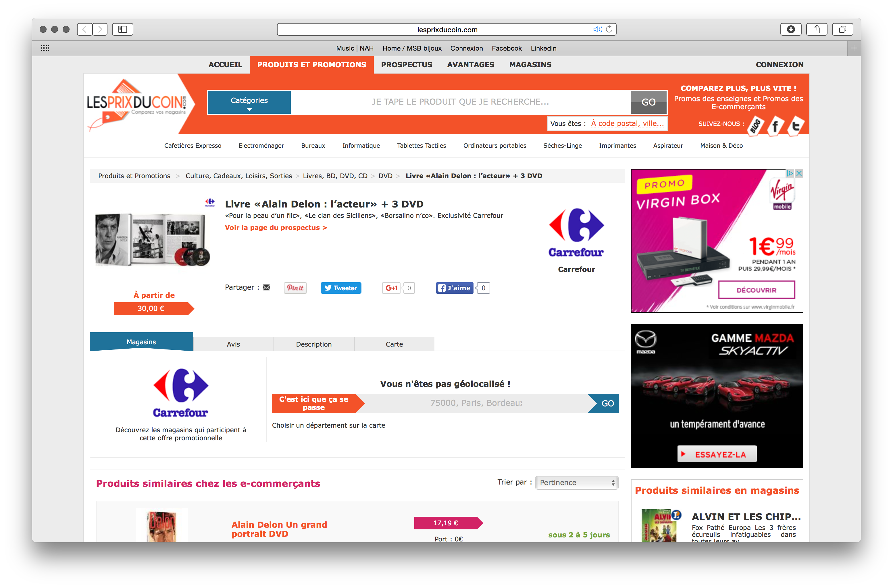Image resolution: width=893 pixels, height=588 pixels.
Task: Click the Alain Delon book product image
Action: tap(153, 240)
